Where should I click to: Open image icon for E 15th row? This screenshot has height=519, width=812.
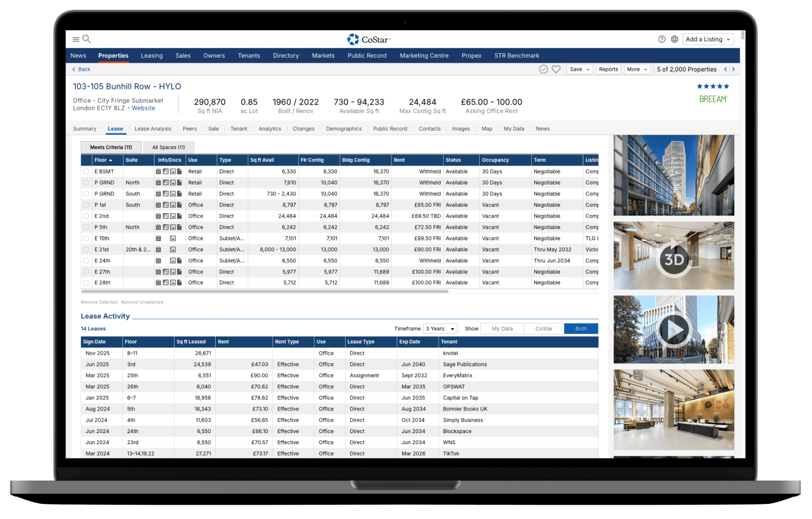[172, 239]
